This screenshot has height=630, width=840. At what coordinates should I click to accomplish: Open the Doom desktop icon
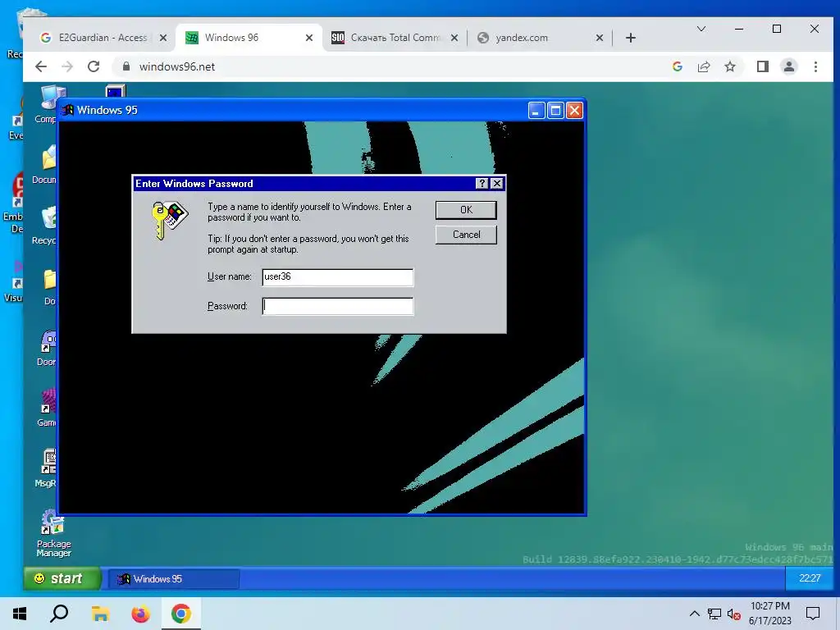tap(47, 348)
